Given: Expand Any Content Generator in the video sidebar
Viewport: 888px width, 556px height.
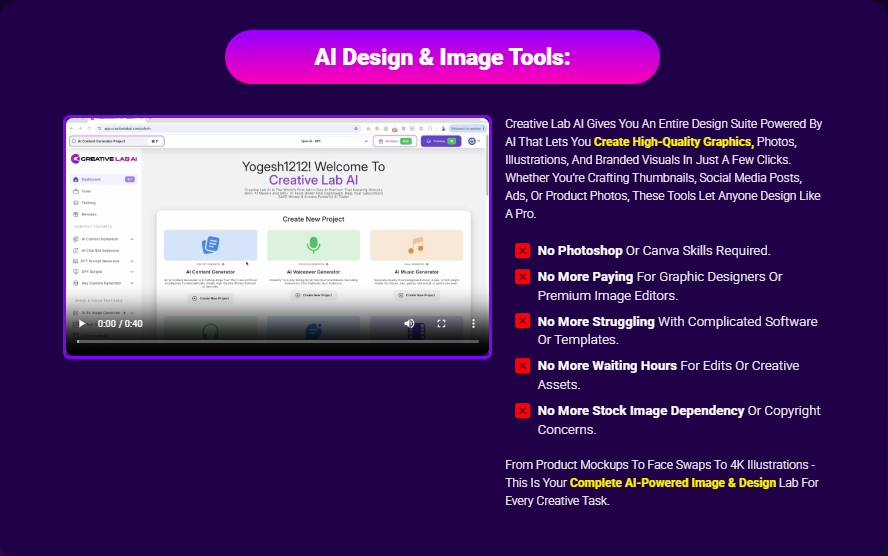Looking at the screenshot, I should 104,283.
